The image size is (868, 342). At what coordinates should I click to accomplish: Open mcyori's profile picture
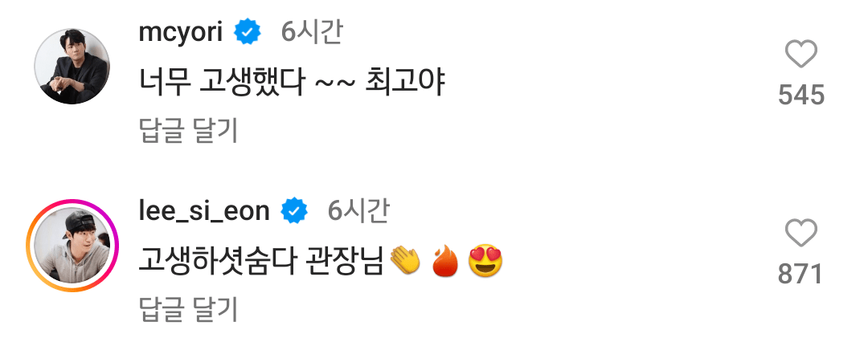[x=72, y=67]
